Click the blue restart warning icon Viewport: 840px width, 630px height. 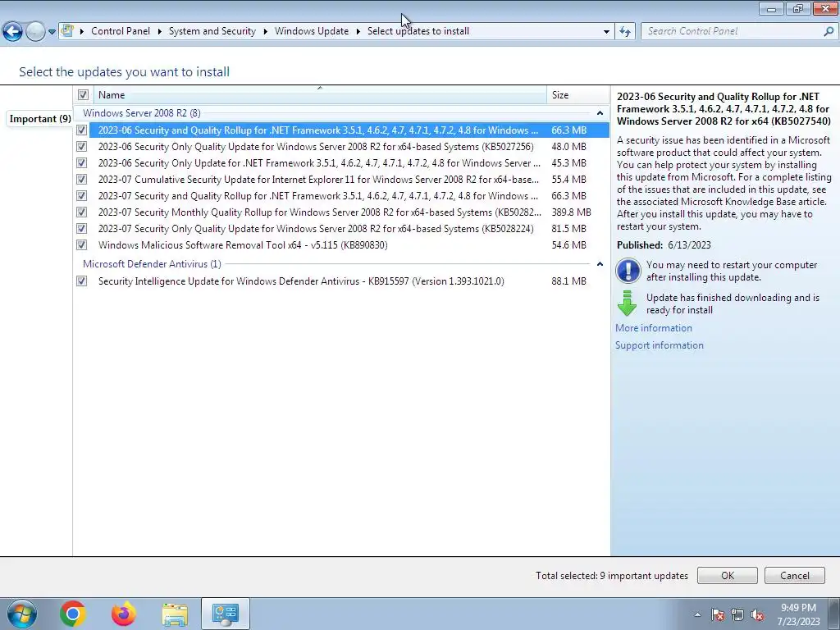click(628, 271)
